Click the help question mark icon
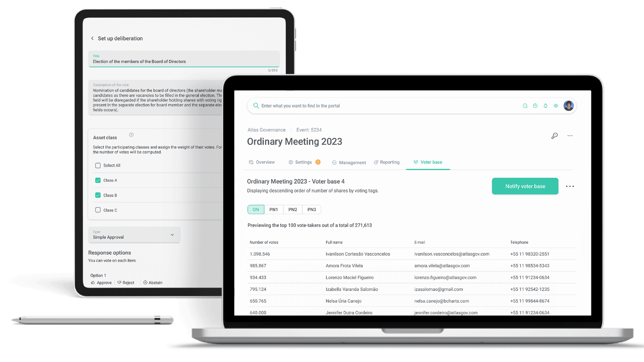644x362 pixels. pyautogui.click(x=535, y=106)
